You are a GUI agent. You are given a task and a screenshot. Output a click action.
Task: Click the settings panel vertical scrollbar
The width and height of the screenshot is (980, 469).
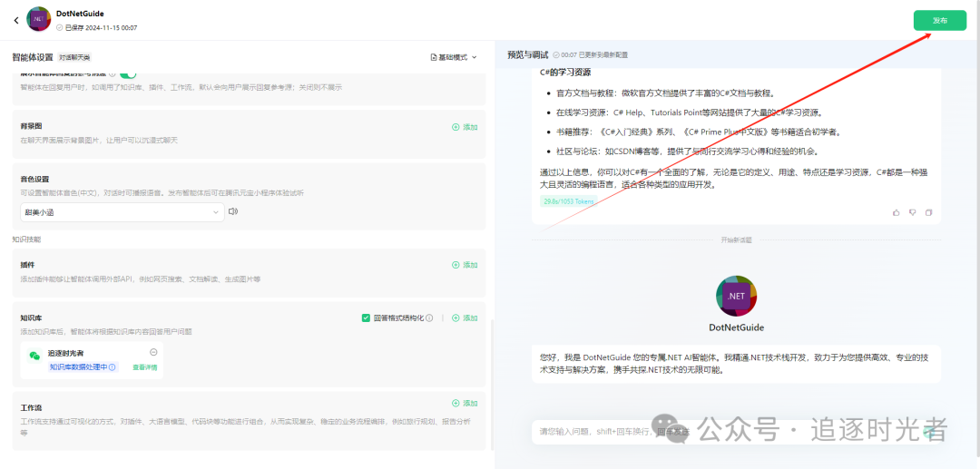click(493, 385)
